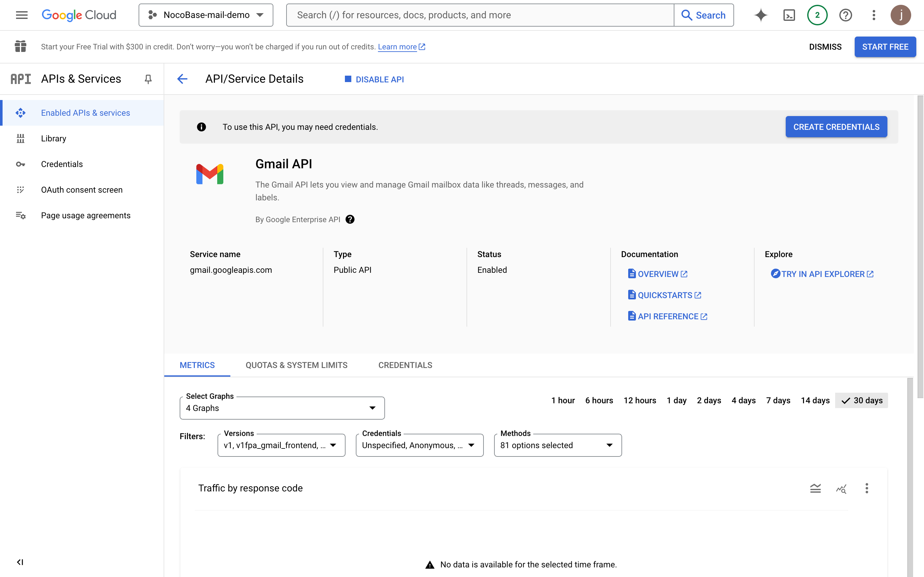Open the main hamburger navigation menu
This screenshot has width=924, height=577.
22,15
